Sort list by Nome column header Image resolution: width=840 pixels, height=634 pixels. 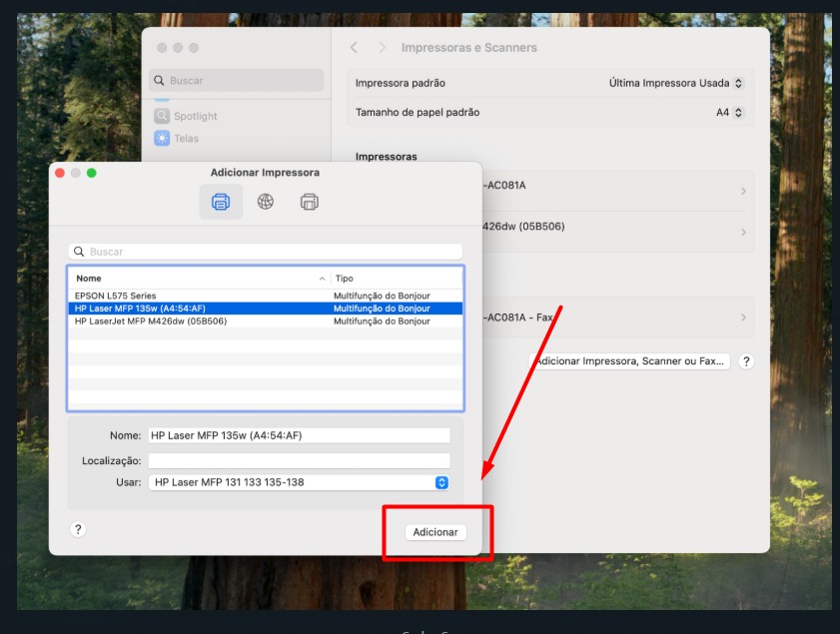pyautogui.click(x=198, y=279)
